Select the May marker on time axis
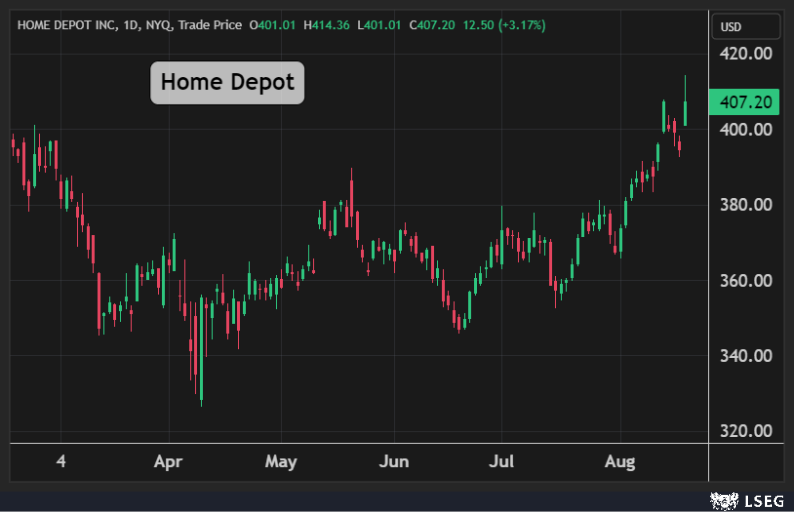Image resolution: width=794 pixels, height=512 pixels. coord(281,462)
